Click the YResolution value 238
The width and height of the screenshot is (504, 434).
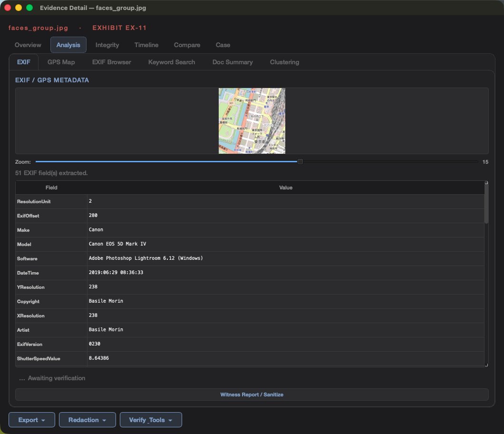click(286, 287)
